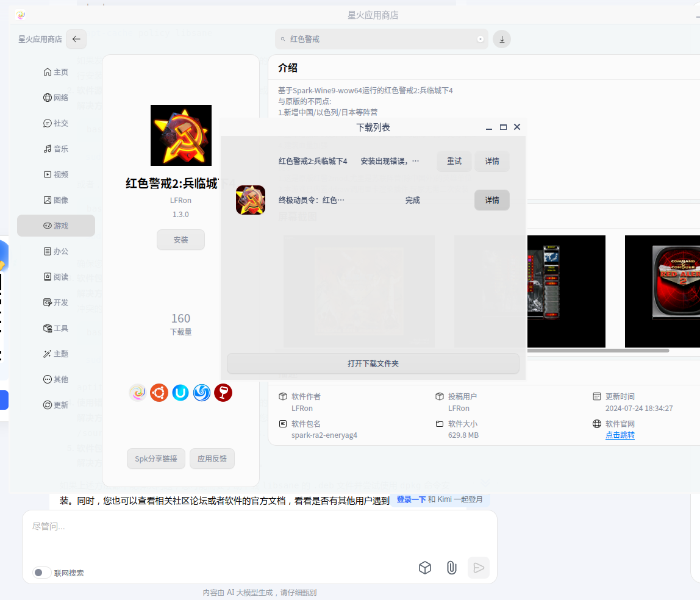The width and height of the screenshot is (700, 600).
Task: Click 重试 to retry the failed install
Action: point(454,161)
